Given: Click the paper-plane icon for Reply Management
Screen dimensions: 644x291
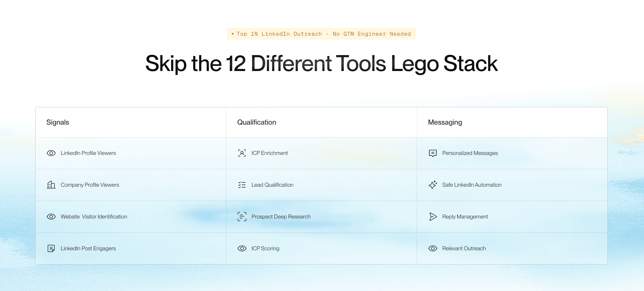Looking at the screenshot, I should (x=433, y=217).
